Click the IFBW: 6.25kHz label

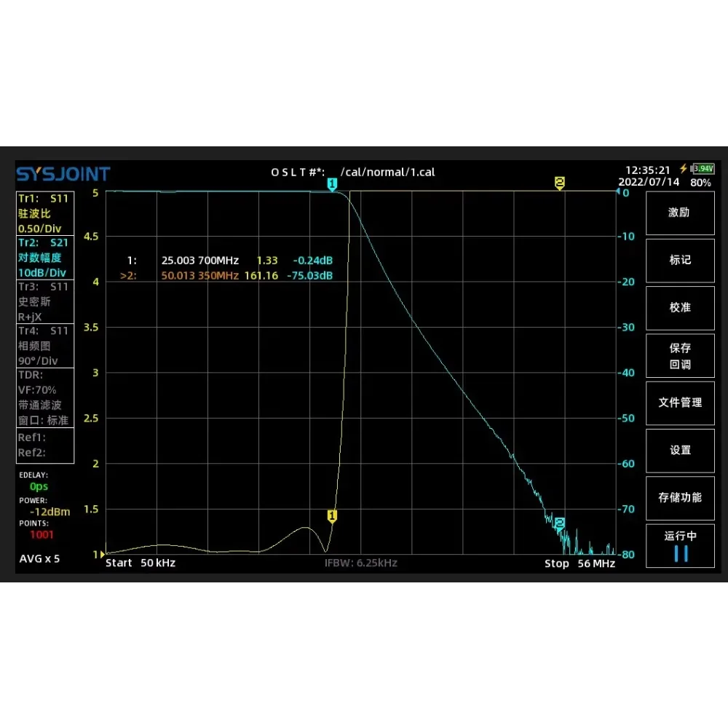(x=361, y=563)
